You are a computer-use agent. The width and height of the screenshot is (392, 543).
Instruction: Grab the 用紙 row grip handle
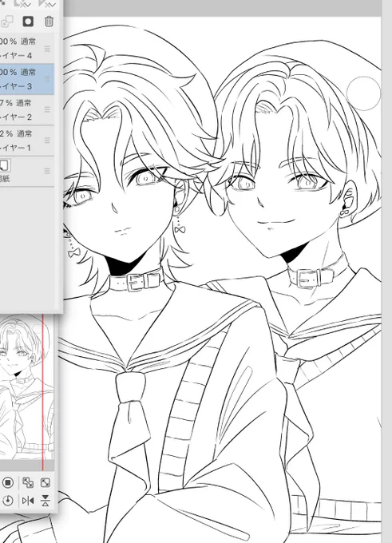point(47,171)
